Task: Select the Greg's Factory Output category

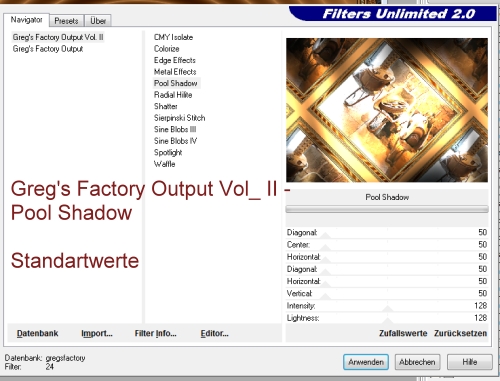Action: (48, 49)
